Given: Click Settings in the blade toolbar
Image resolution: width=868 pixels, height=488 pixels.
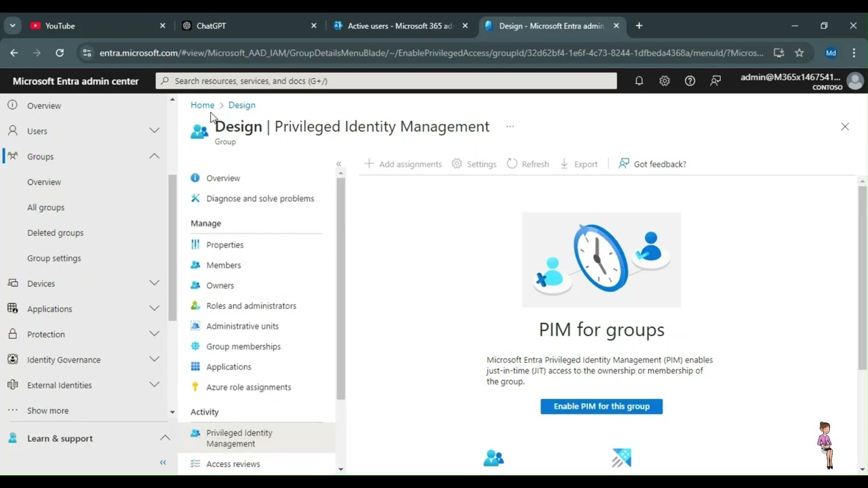Looking at the screenshot, I should pos(474,164).
